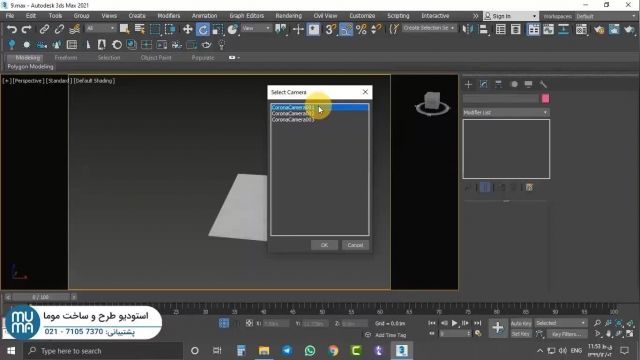The image size is (640, 360).
Task: Toggle the Auto Key button
Action: coord(521,323)
